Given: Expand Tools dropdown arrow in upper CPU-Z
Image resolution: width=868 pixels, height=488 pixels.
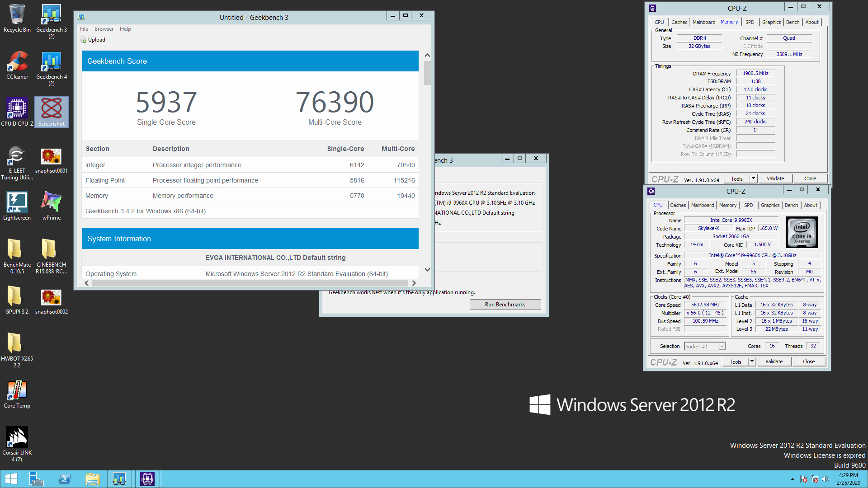Looking at the screenshot, I should (753, 178).
